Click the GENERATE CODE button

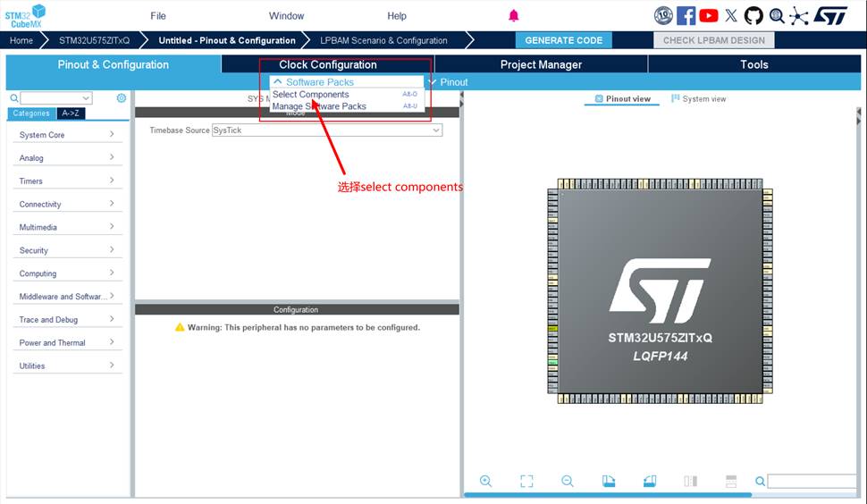coord(563,40)
